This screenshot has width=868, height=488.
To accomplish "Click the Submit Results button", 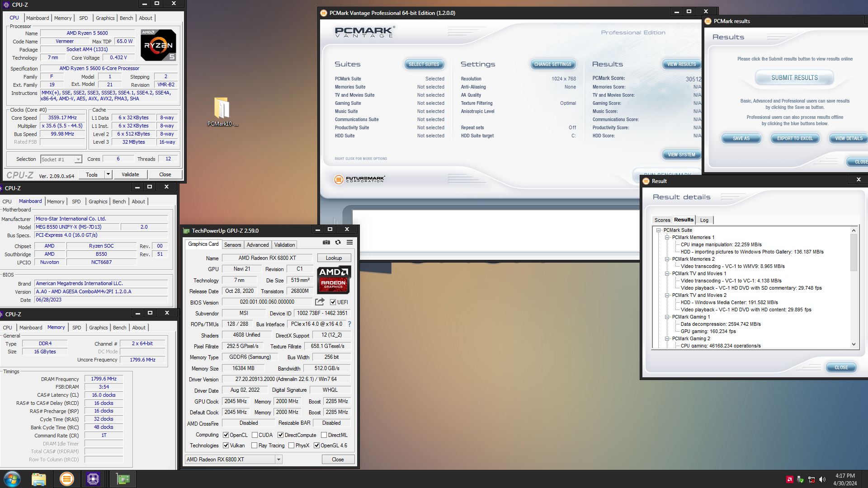I will tap(794, 78).
